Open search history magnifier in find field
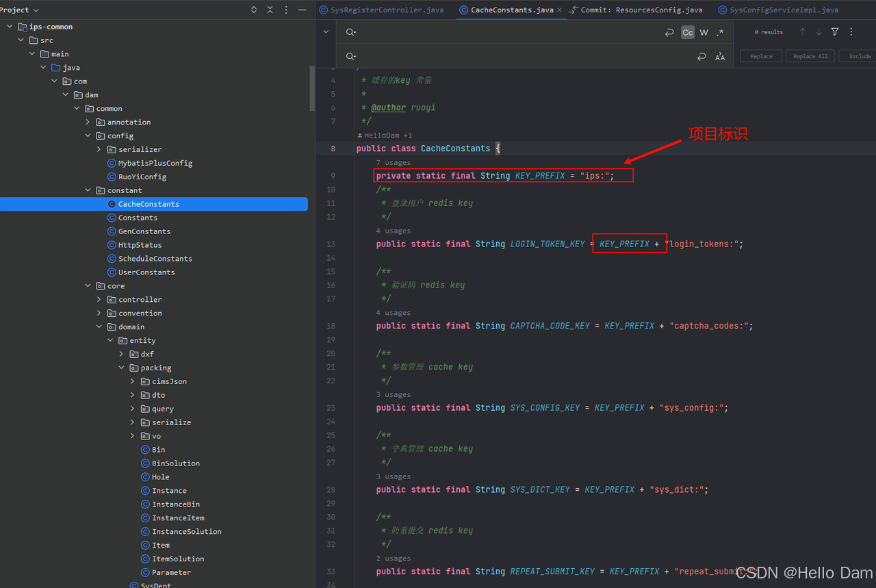The width and height of the screenshot is (876, 588). point(351,32)
